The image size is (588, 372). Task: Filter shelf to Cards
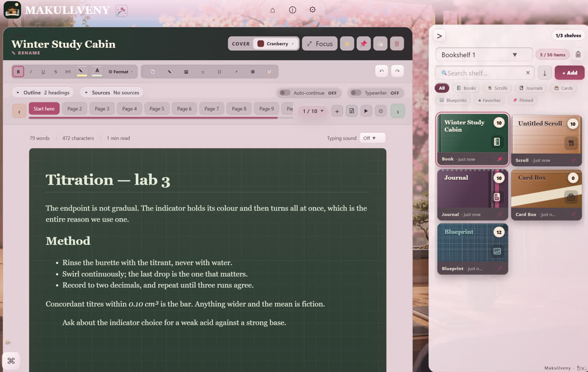(x=563, y=88)
